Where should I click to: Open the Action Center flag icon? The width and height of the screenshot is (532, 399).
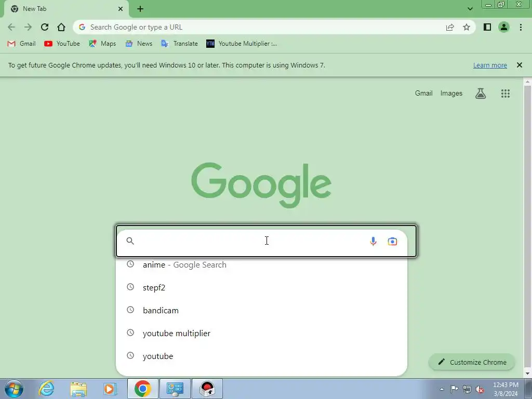pyautogui.click(x=454, y=389)
